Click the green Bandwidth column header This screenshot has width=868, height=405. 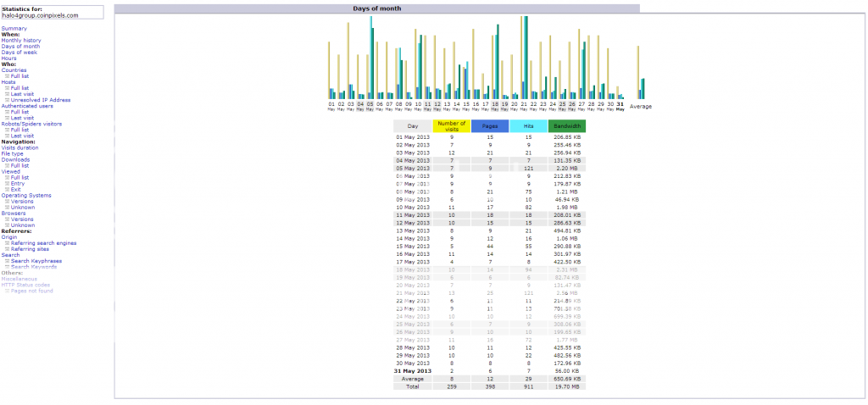point(566,126)
